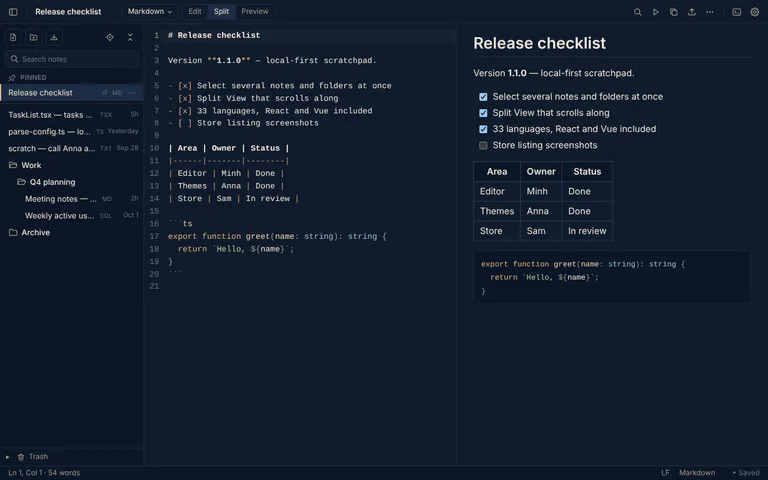
Task: Click the pin icon beside PINNED header
Action: click(x=12, y=77)
